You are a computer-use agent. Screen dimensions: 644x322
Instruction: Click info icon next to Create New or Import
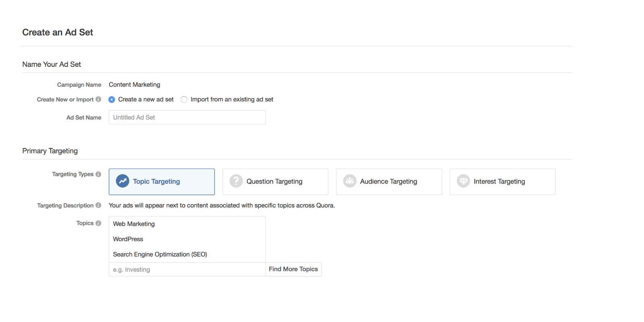click(x=98, y=99)
